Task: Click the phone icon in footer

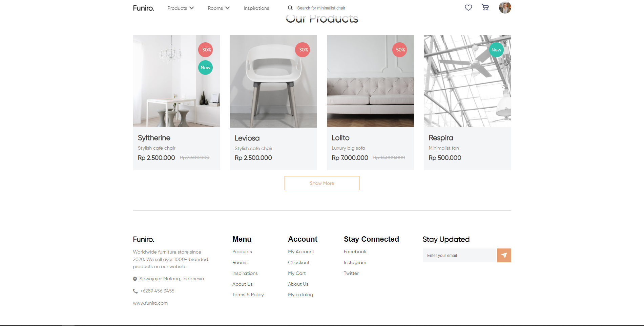Action: (135, 291)
